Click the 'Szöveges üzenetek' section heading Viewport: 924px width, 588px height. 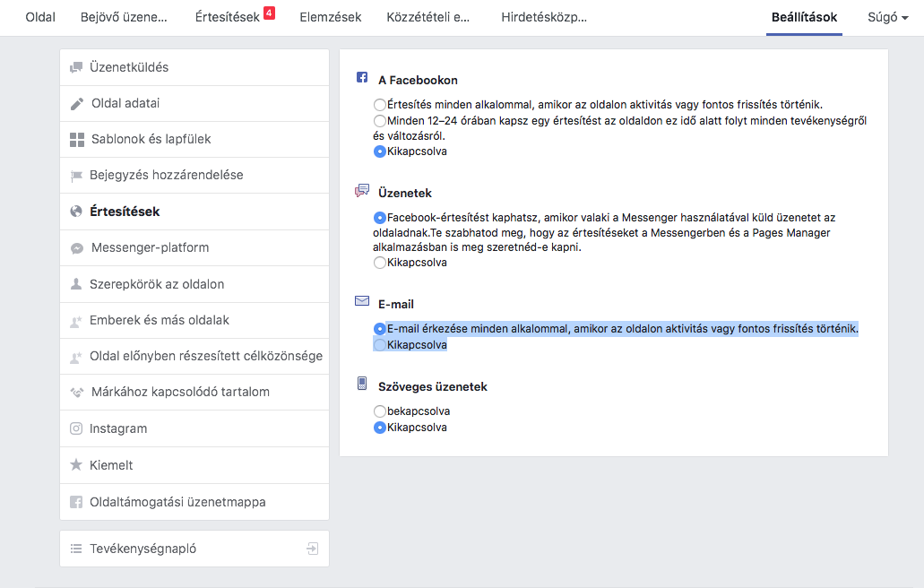click(x=433, y=386)
